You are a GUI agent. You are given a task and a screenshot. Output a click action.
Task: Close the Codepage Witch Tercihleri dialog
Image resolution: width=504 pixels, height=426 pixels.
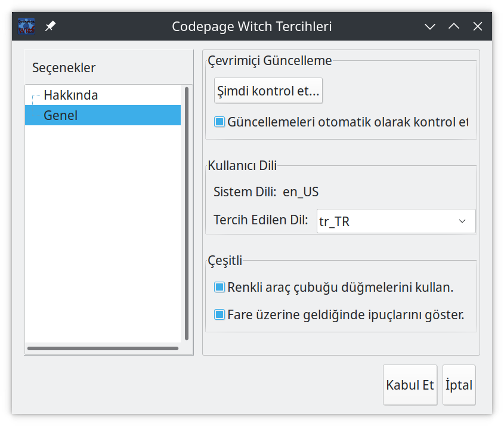pyautogui.click(x=477, y=26)
